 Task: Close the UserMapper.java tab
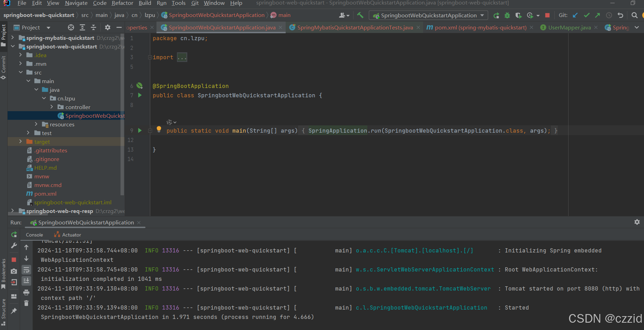[x=596, y=27]
